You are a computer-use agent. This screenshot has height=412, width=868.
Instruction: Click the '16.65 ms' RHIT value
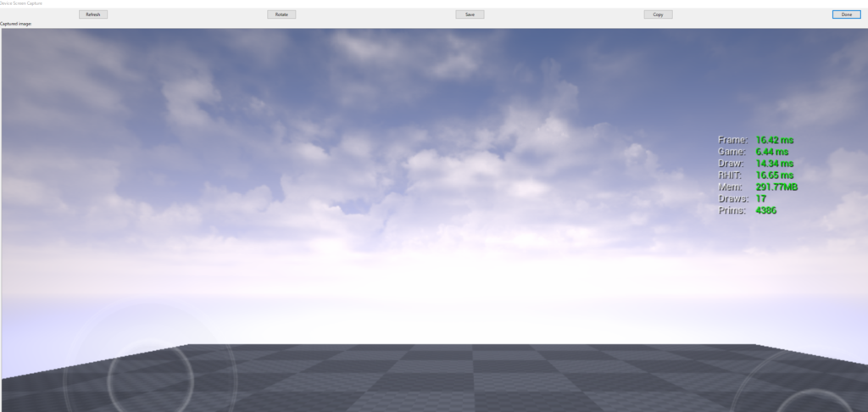point(775,175)
